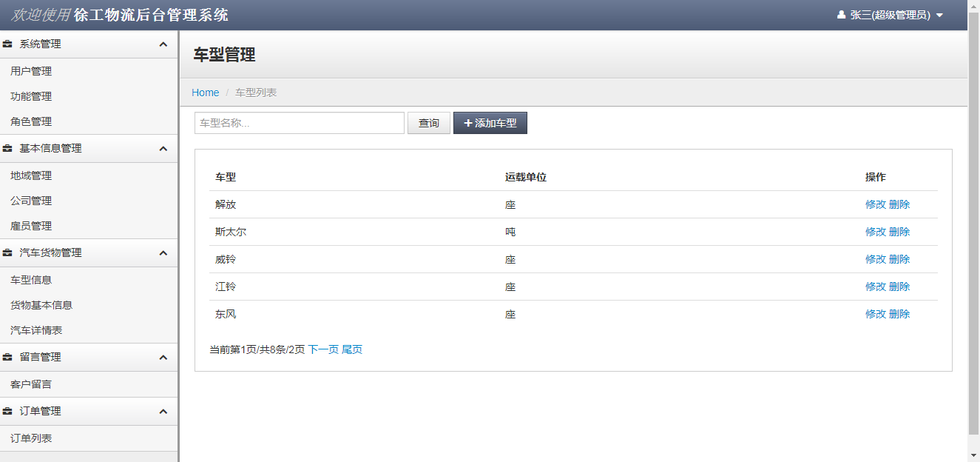Open 用户管理 in the sidebar
Image resolution: width=980 pixels, height=462 pixels.
pyautogui.click(x=31, y=71)
